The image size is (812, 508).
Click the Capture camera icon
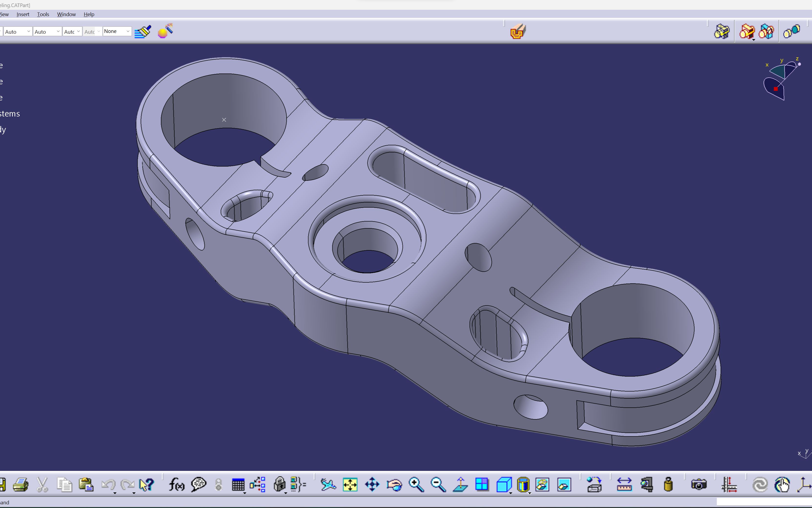click(699, 485)
